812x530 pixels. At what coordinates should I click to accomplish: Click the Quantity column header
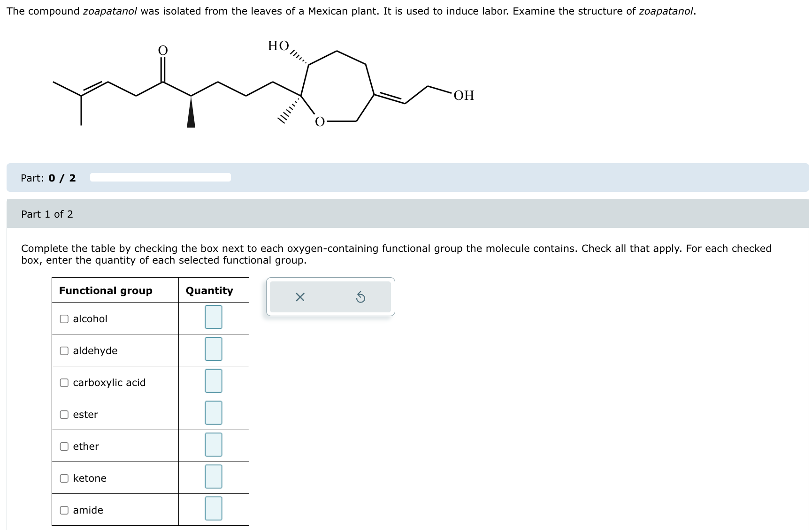[208, 291]
